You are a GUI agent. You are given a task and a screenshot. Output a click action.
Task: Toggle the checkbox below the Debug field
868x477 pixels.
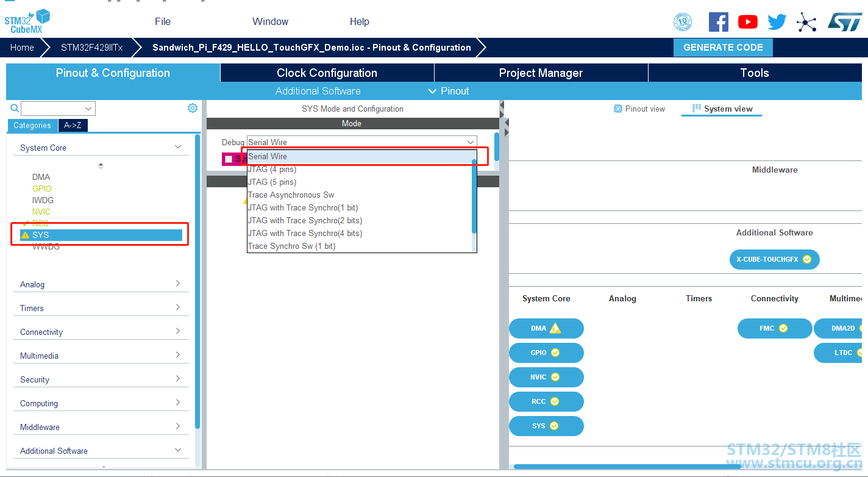point(229,159)
